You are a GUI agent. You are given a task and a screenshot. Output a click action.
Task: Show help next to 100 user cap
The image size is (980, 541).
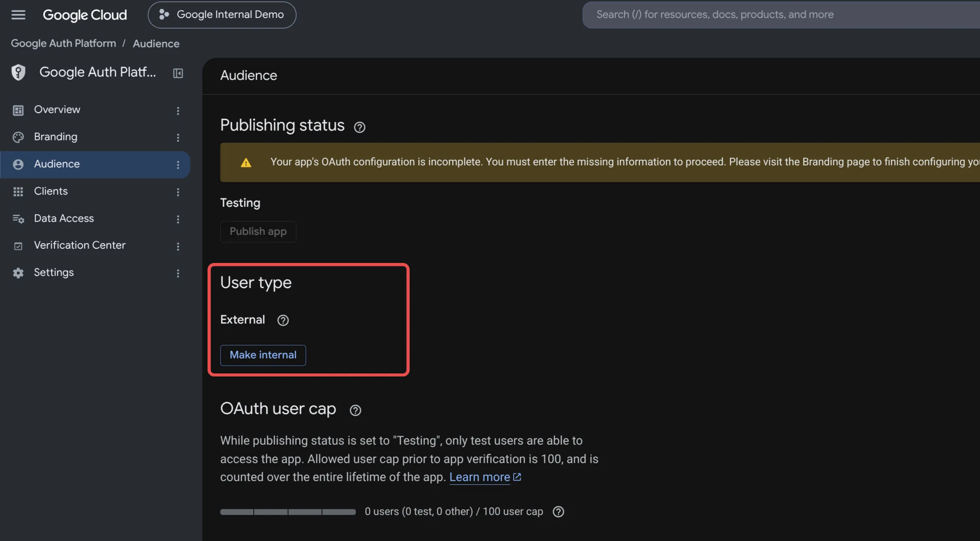558,512
